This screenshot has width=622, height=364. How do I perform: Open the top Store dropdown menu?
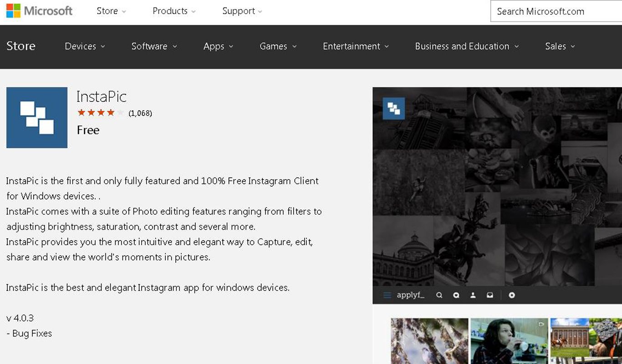(112, 11)
